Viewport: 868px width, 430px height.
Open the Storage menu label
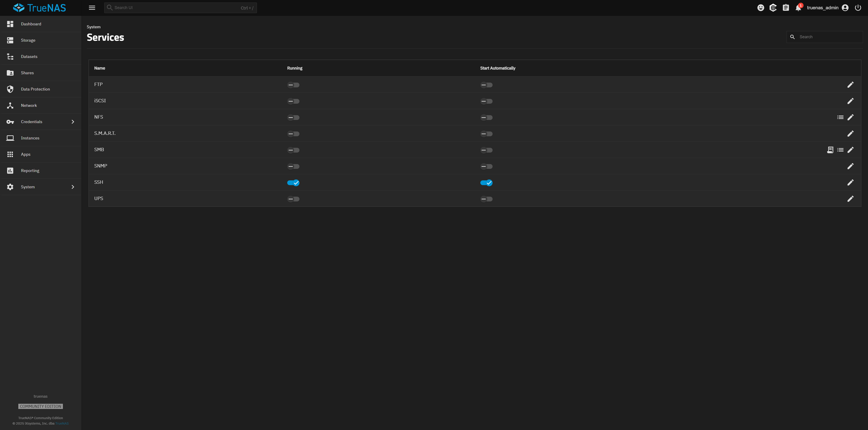point(28,40)
